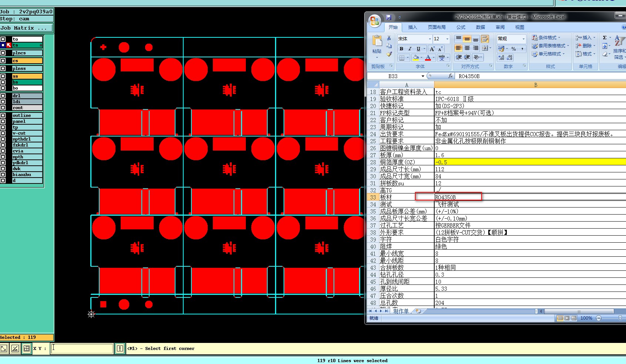Viewport: 626px width, 364px height.
Task: Click the top align icon
Action: pos(458,39)
